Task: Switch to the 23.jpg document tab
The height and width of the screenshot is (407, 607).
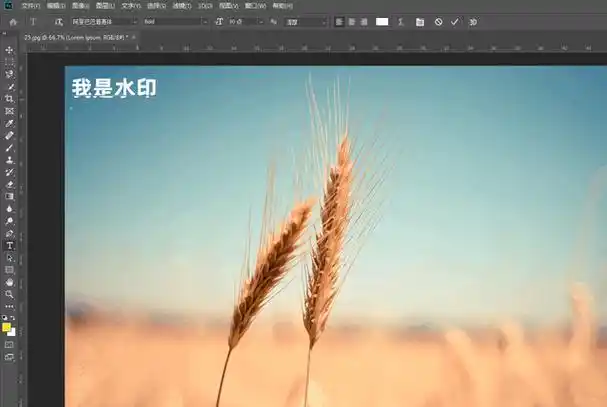Action: [75, 37]
